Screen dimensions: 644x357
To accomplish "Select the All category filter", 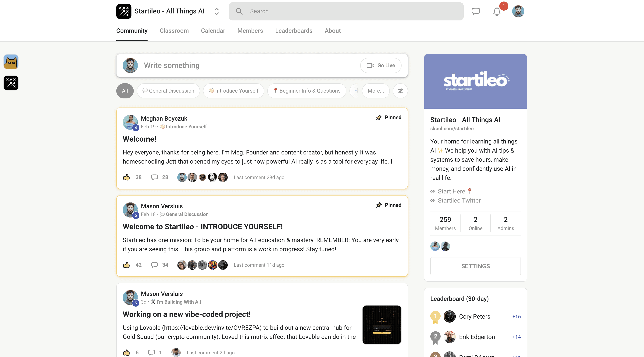I will [125, 91].
